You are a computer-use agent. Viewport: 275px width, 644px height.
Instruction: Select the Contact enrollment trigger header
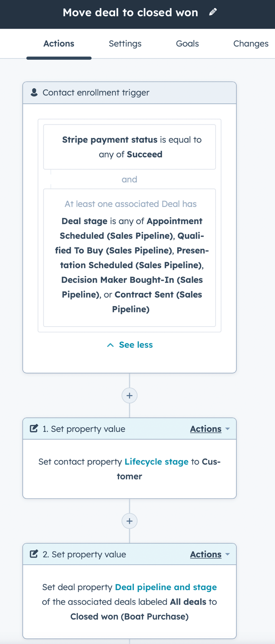point(96,92)
